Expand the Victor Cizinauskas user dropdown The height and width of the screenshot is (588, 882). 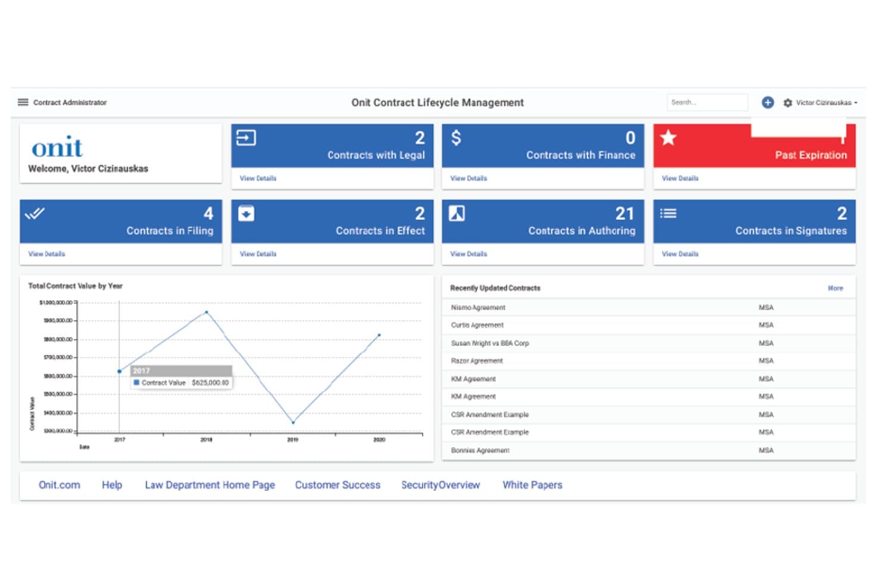827,103
